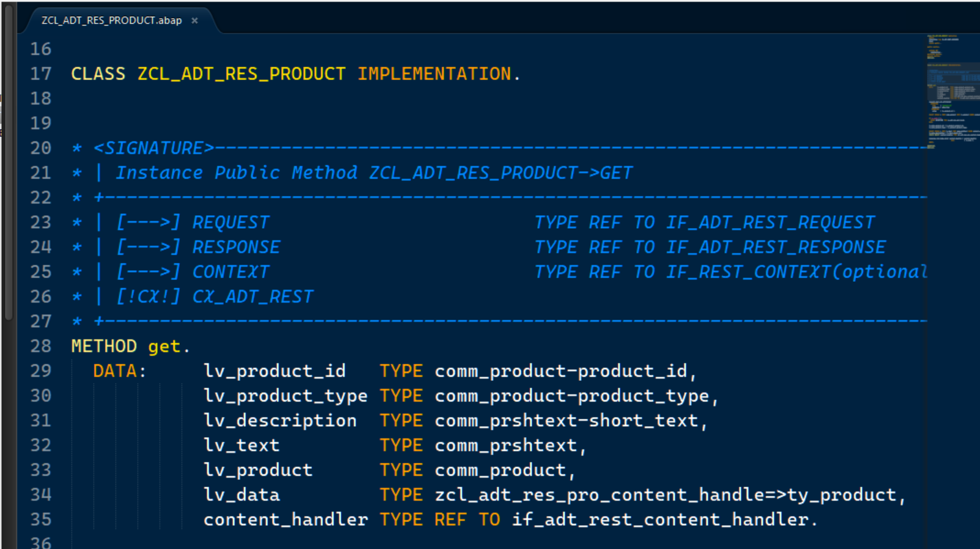The image size is (980, 549).
Task: Click the <SIGNATURE> comment text
Action: (x=154, y=148)
